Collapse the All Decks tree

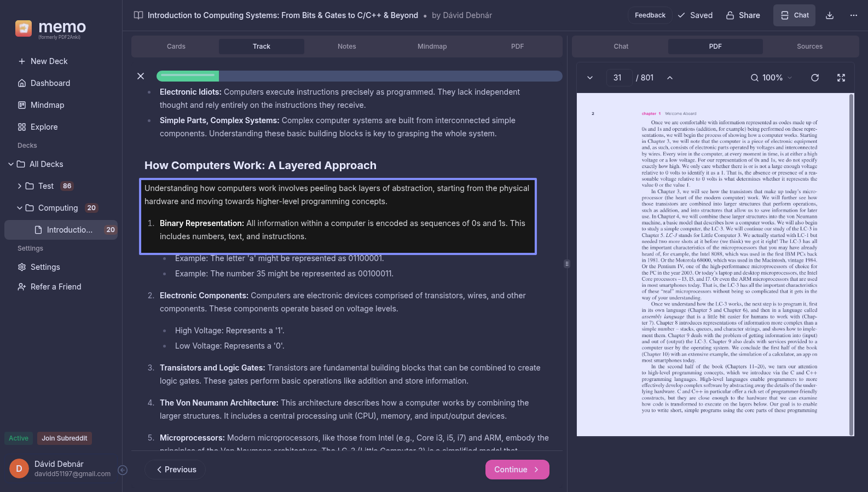[11, 164]
